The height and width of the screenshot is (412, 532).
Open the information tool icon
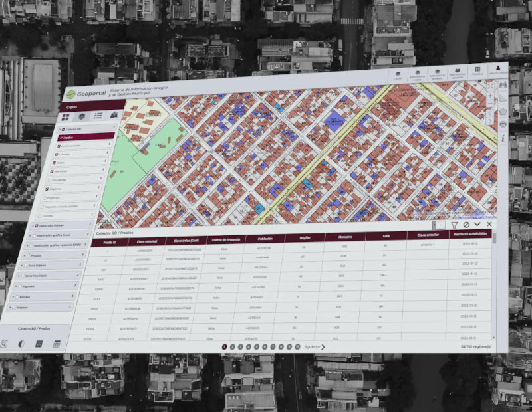pos(503,137)
